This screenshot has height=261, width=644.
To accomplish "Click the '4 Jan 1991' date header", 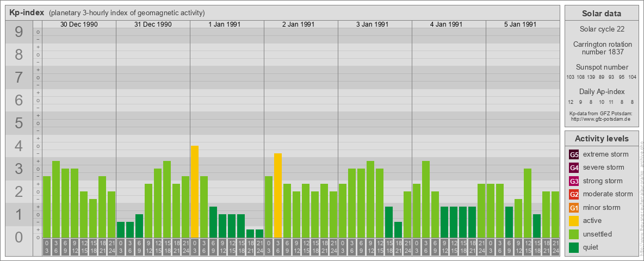I will coord(446,24).
